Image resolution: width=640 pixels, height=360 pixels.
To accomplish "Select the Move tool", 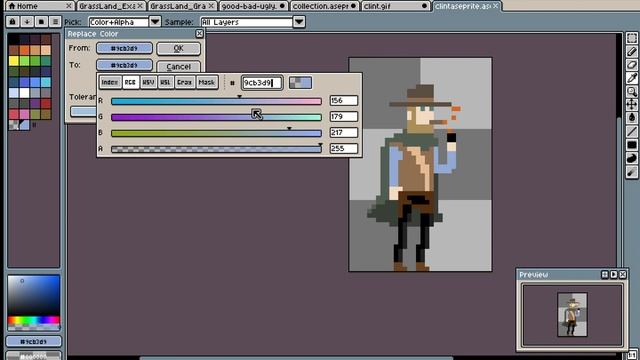I will 632,104.
